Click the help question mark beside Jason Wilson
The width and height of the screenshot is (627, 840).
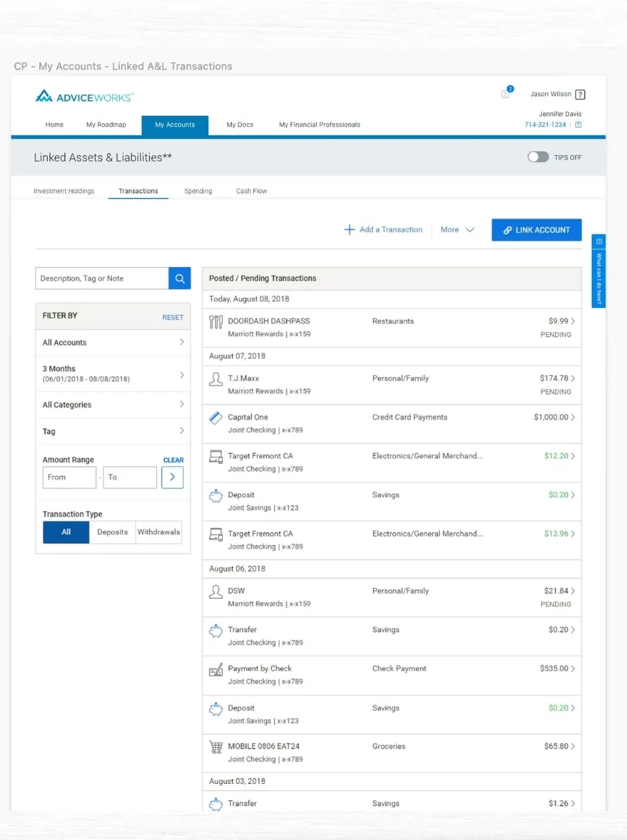point(580,94)
